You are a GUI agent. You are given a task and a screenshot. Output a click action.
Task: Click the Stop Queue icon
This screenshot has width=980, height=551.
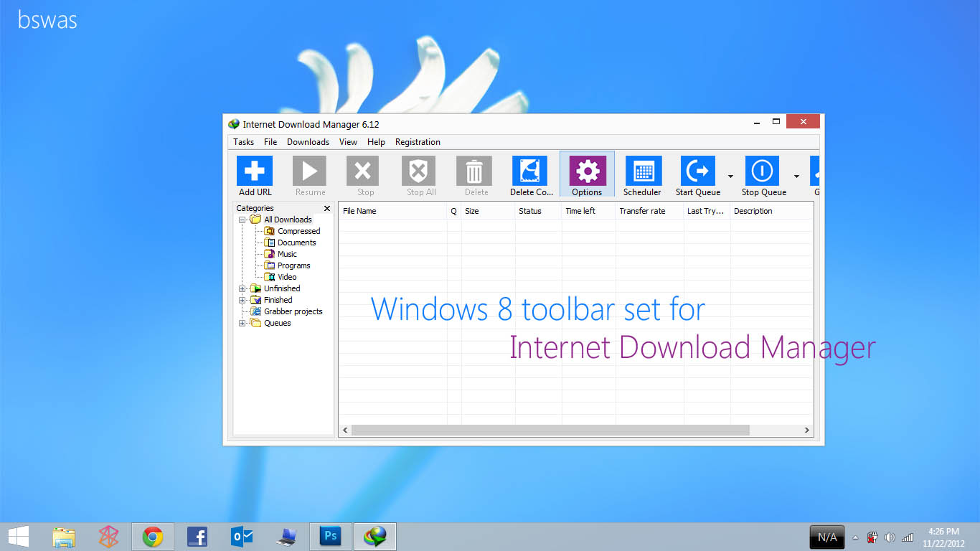pyautogui.click(x=762, y=172)
